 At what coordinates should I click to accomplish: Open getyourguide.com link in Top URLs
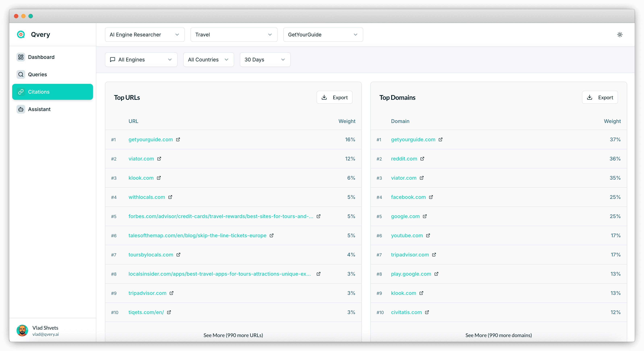150,139
